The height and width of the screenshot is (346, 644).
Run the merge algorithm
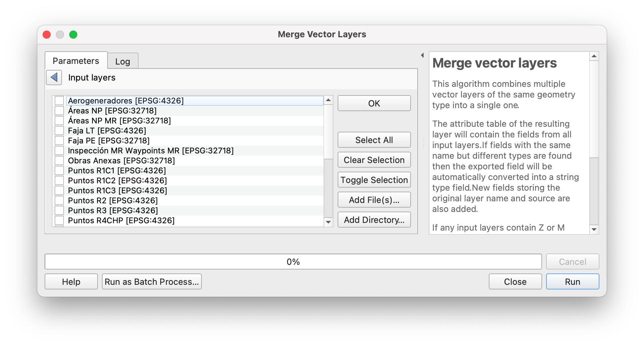(x=572, y=281)
